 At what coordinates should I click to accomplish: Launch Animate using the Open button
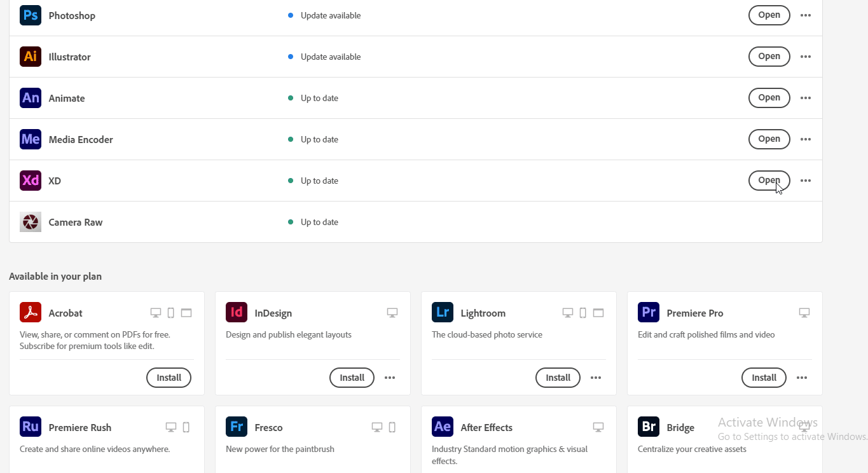769,98
